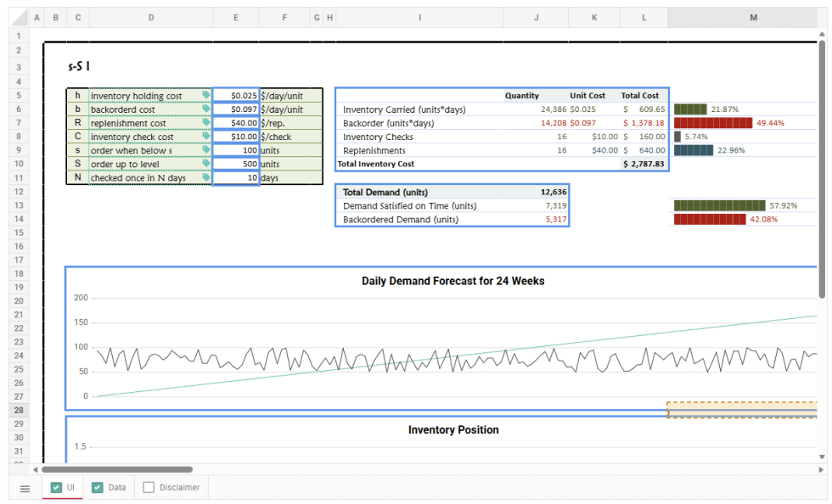Edit the replenishment cost $40.00 input
The width and height of the screenshot is (832, 504).
coord(236,122)
